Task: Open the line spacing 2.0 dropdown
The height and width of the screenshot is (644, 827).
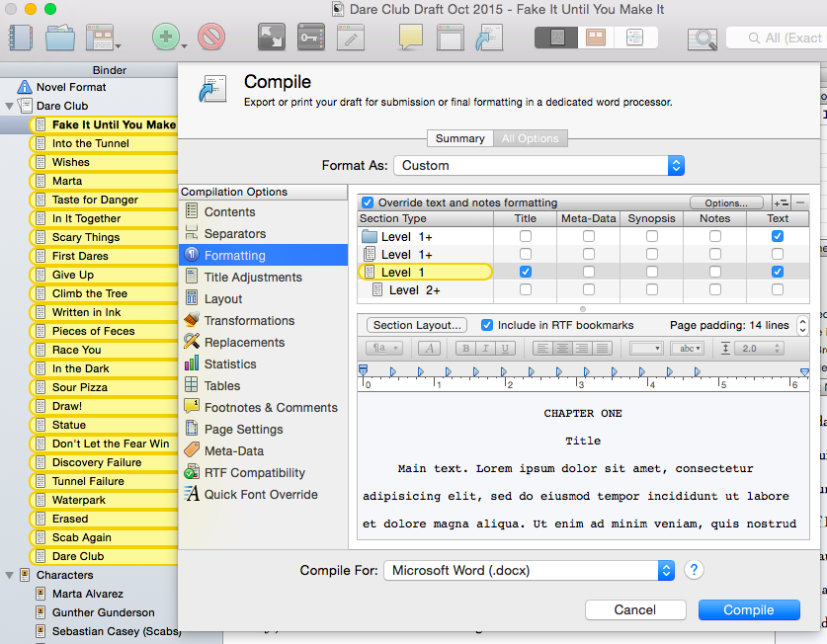Action: point(760,348)
